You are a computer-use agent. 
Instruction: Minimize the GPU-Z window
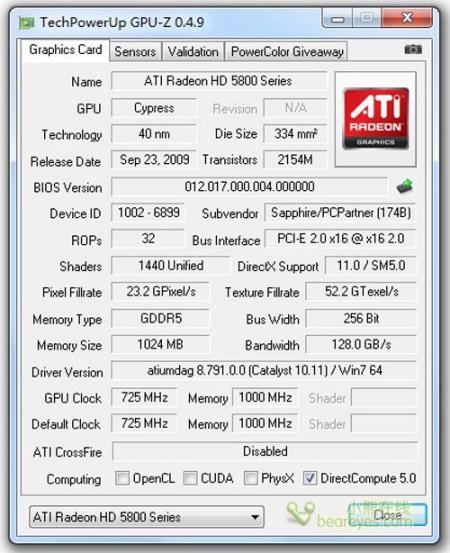pos(338,19)
